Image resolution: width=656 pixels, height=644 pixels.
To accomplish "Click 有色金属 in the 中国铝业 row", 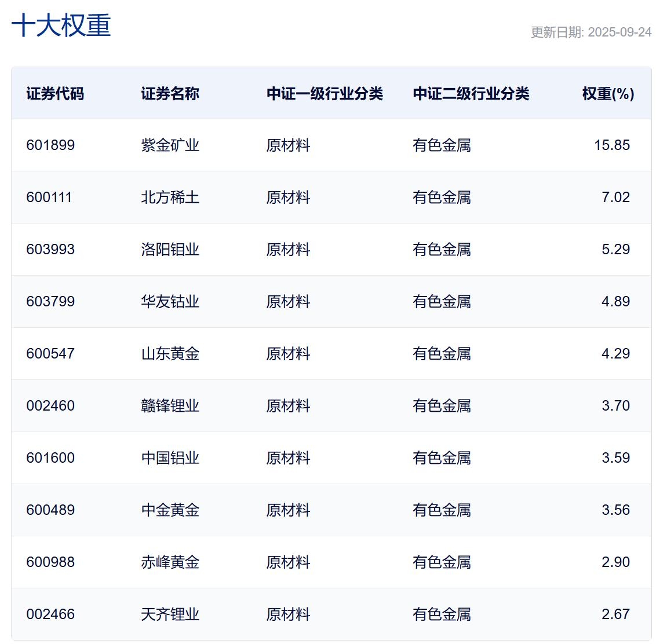I will point(442,458).
